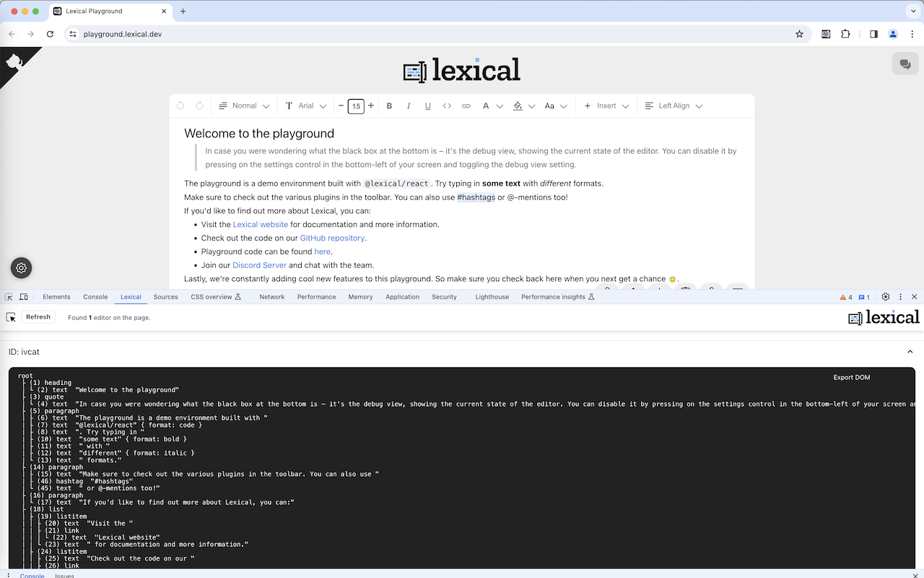This screenshot has width=924, height=578.
Task: Collapse the ID: ivcat debug panel
Action: point(910,352)
